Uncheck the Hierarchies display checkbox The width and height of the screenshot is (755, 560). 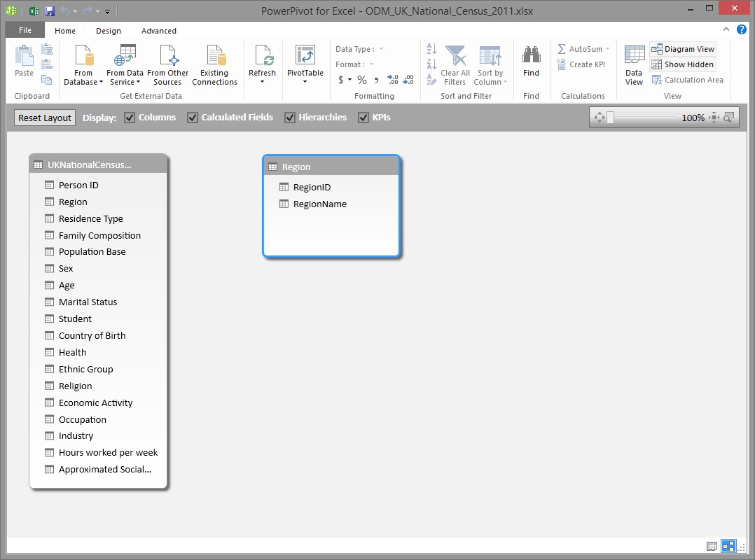point(290,118)
